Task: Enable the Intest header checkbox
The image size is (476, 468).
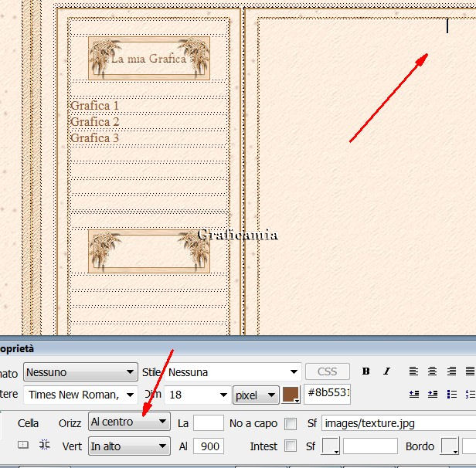Action: tap(291, 446)
